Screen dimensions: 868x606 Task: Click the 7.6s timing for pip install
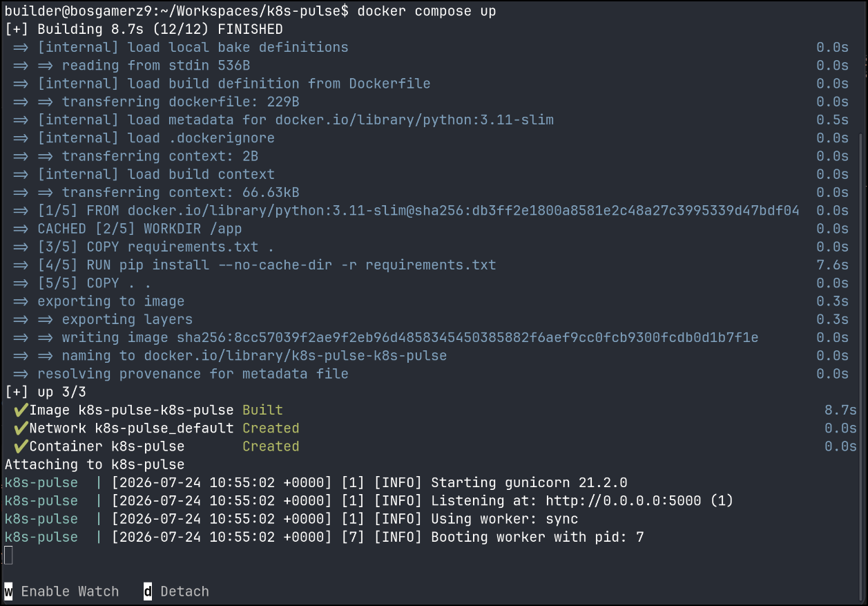[x=832, y=265]
